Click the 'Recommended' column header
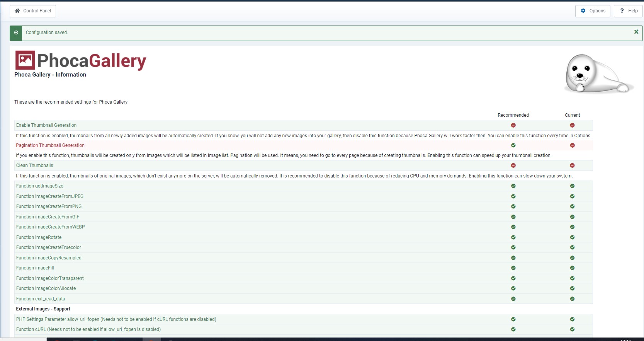Screen dimensions: 644x341 (x=513, y=115)
